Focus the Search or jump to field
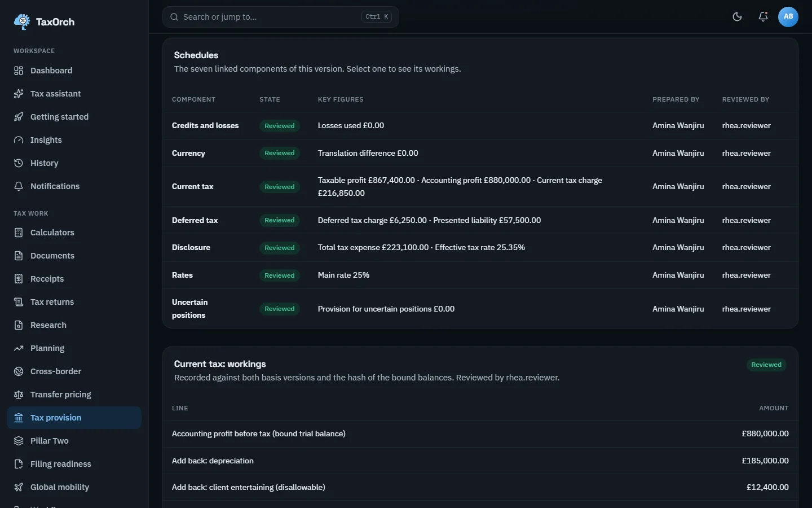 tap(281, 17)
